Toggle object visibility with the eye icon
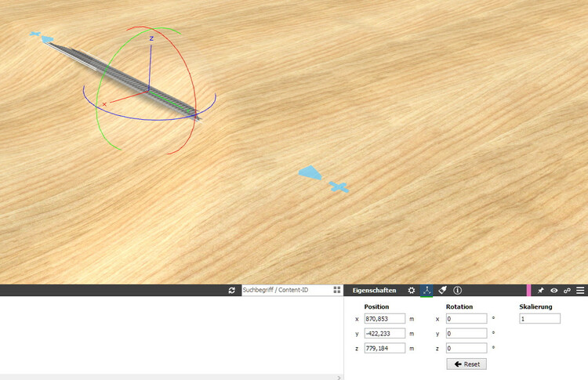This screenshot has width=588, height=380. [554, 291]
